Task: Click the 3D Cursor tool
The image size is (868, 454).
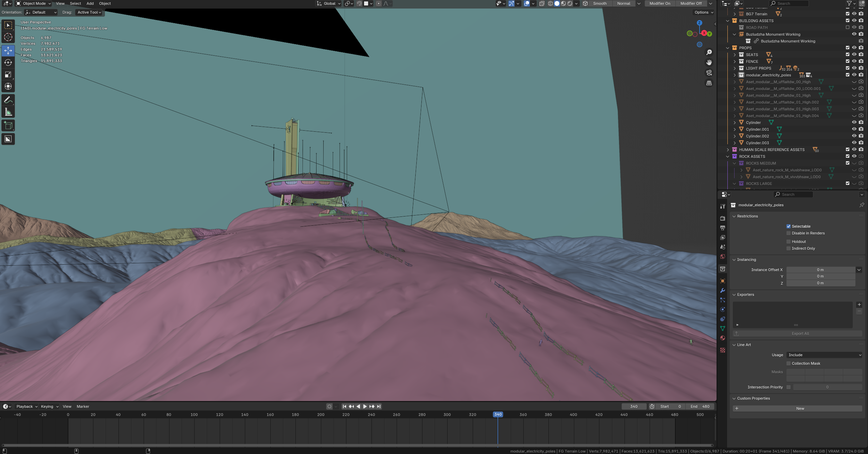Action: pyautogui.click(x=8, y=37)
